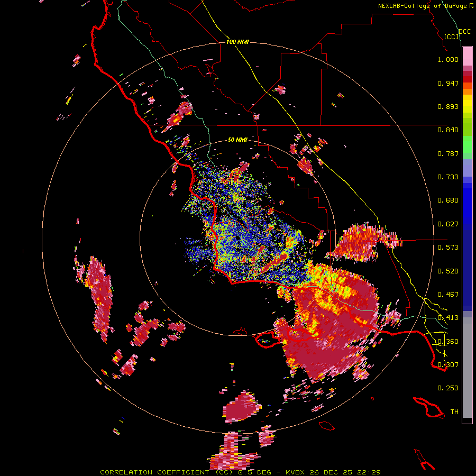Click the 0.627 scale value
This screenshot has height=476, width=476.
(448, 224)
